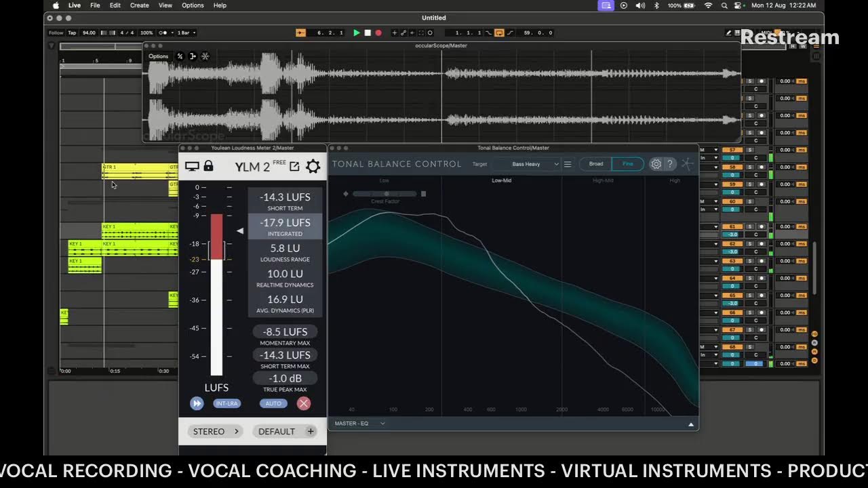
Task: Open the File menu
Action: (95, 5)
